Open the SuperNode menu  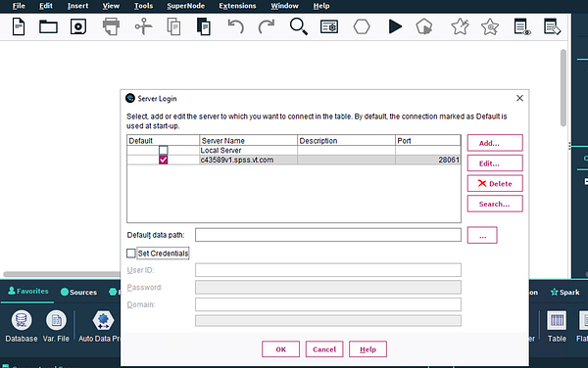coord(186,6)
